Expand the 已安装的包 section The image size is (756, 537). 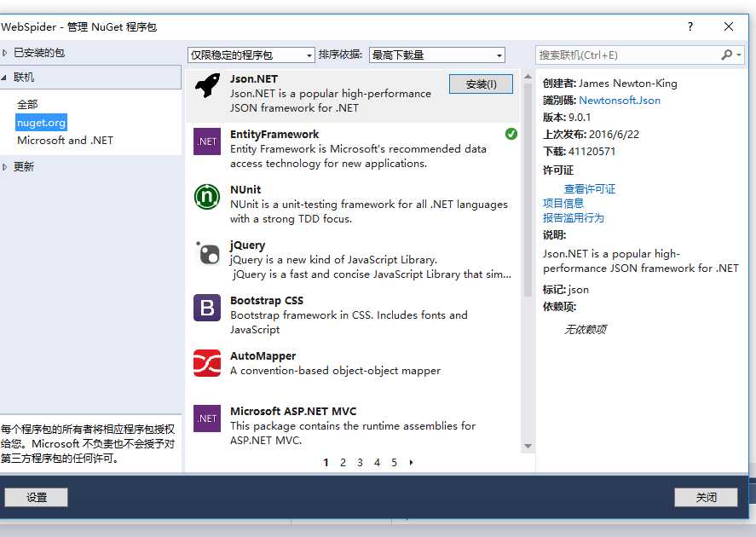pos(4,53)
